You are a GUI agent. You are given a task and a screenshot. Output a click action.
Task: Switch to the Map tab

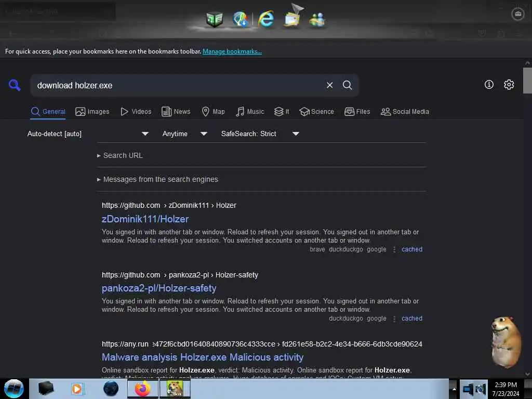213,112
